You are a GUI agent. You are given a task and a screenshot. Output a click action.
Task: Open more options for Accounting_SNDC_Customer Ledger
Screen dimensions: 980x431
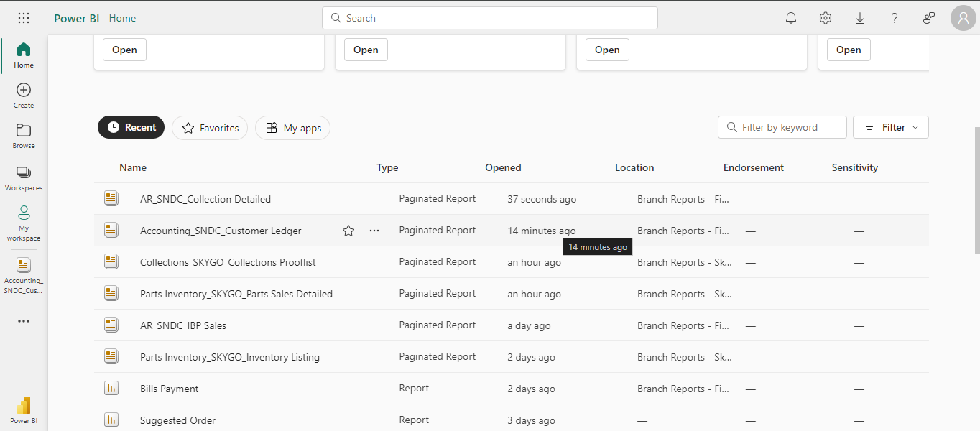[374, 231]
